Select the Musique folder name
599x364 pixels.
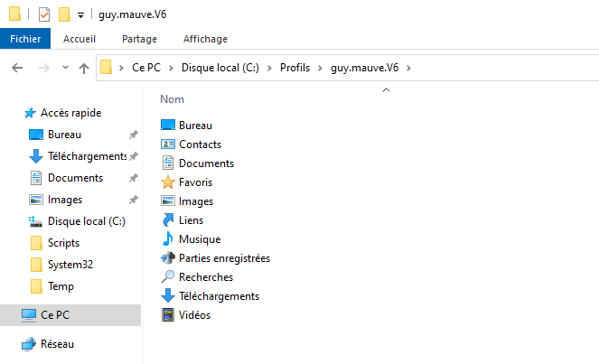tap(200, 239)
